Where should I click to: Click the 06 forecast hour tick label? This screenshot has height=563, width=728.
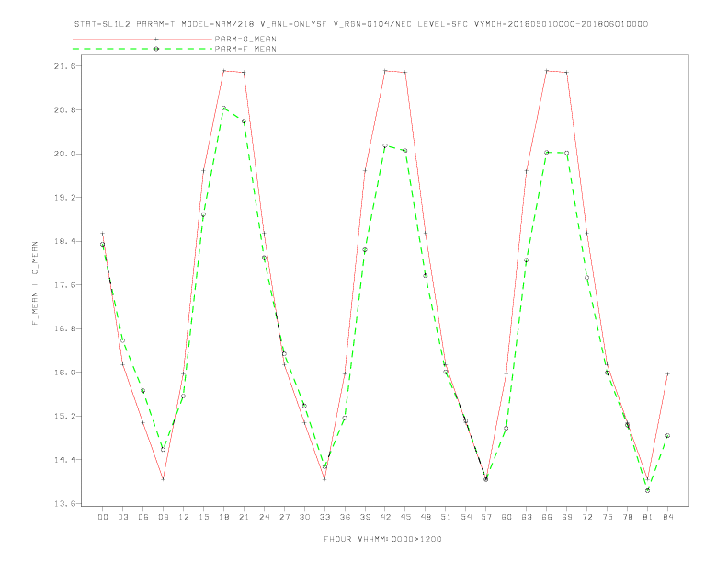[143, 517]
